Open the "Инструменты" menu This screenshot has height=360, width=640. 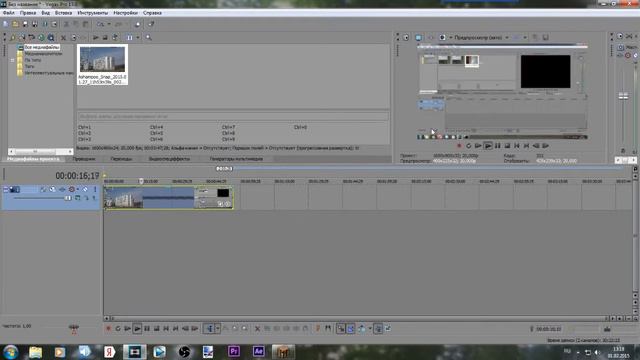pos(93,13)
